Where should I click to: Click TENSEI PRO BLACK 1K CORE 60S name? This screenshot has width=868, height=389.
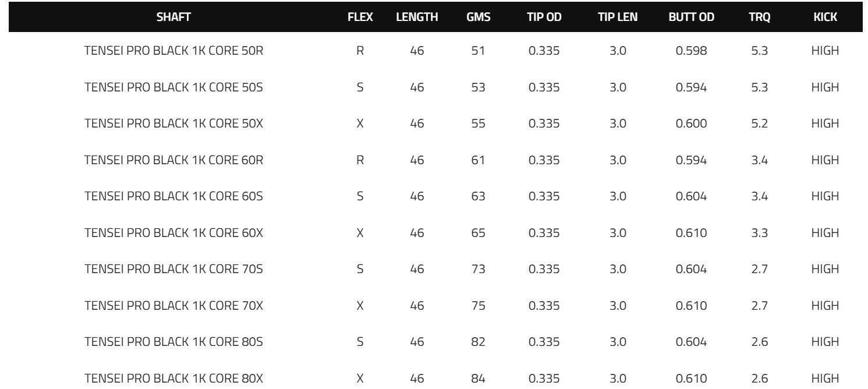[173, 196]
